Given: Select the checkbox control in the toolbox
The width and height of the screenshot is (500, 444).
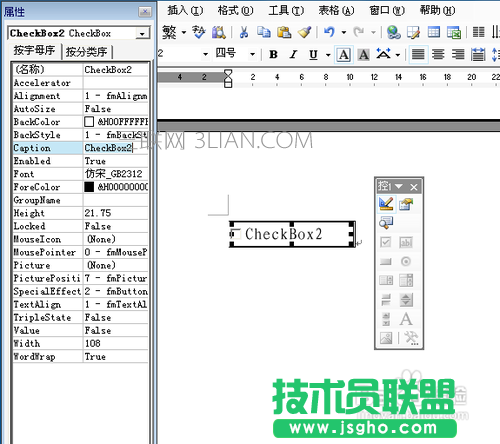Looking at the screenshot, I should pyautogui.click(x=386, y=242).
